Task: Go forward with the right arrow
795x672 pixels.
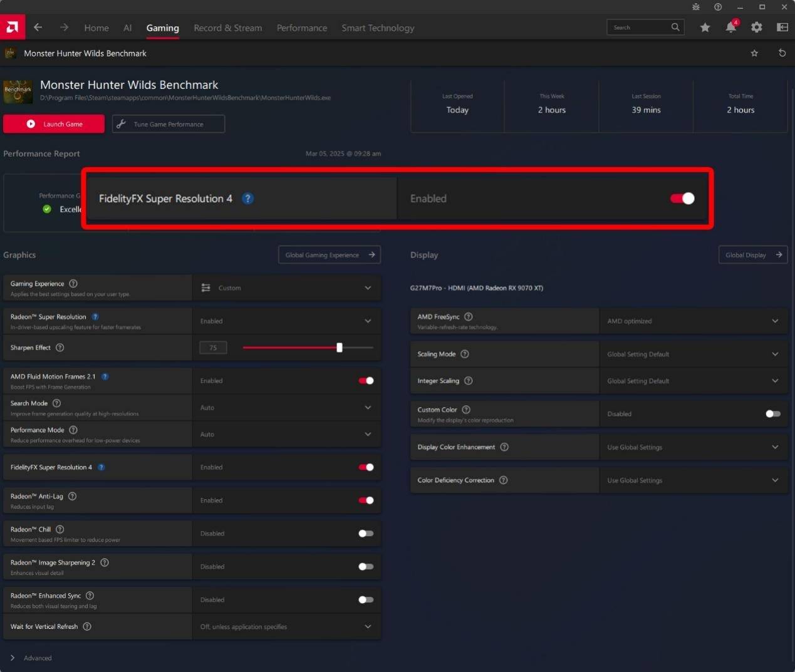Action: pyautogui.click(x=64, y=28)
